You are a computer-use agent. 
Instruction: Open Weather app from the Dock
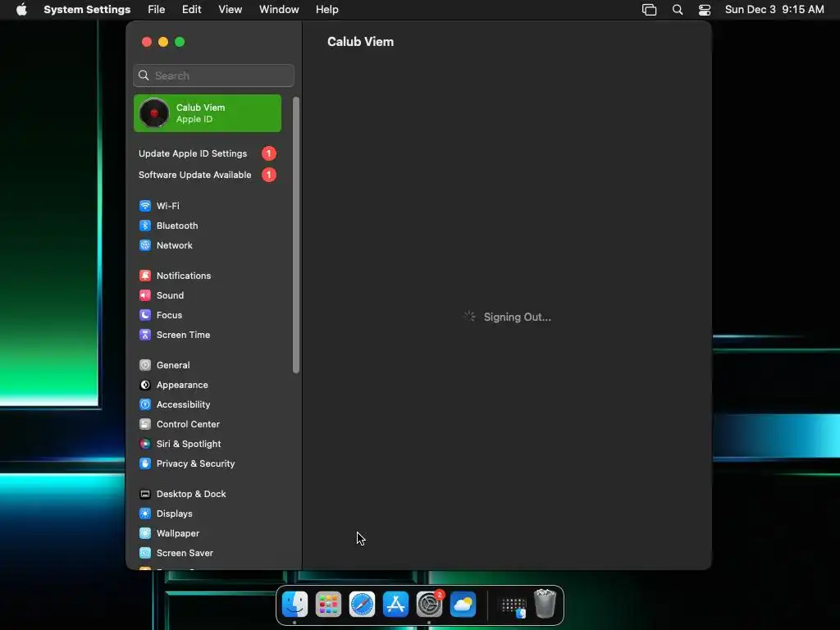(x=463, y=605)
